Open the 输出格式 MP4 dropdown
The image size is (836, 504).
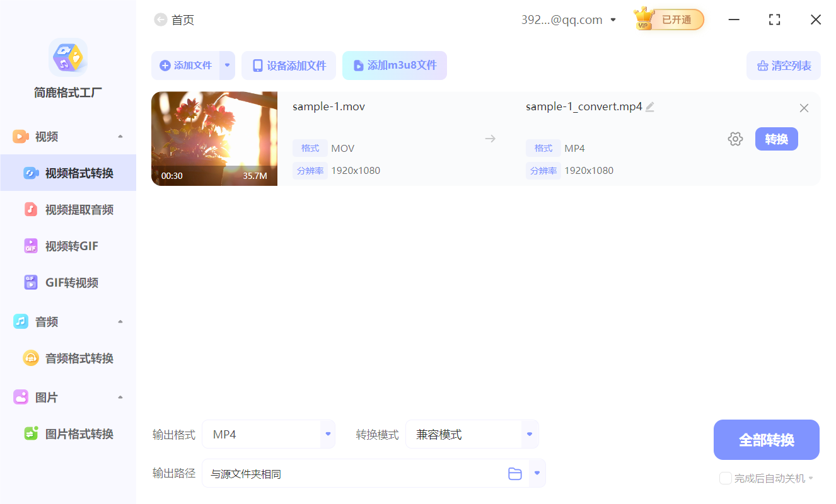327,434
